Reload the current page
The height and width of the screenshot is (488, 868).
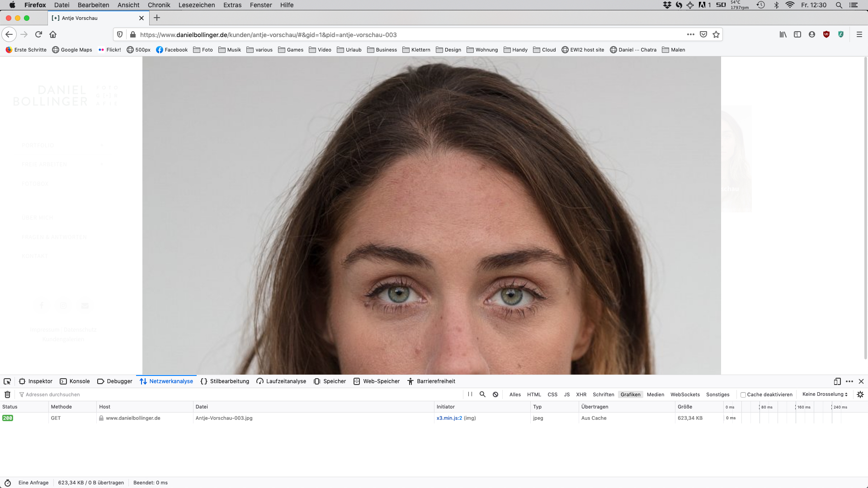38,34
